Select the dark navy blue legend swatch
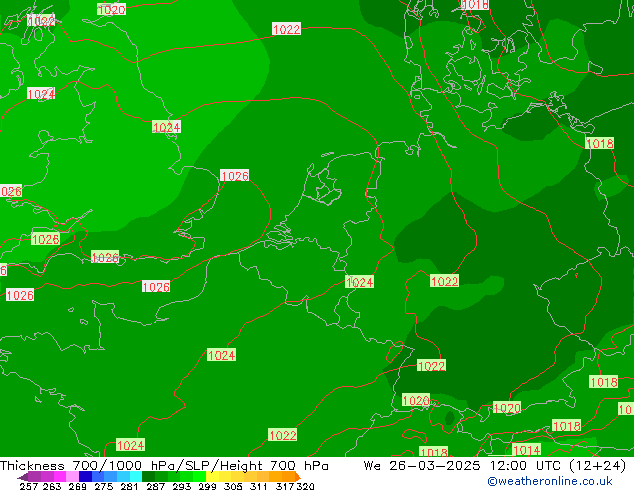Viewport: 634px width, 490px height. tap(85, 477)
